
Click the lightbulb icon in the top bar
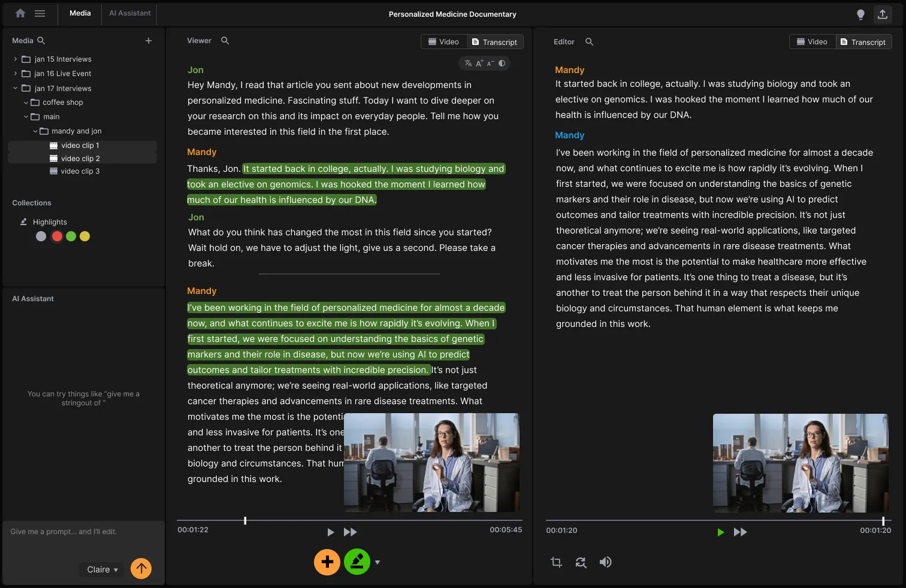point(861,14)
